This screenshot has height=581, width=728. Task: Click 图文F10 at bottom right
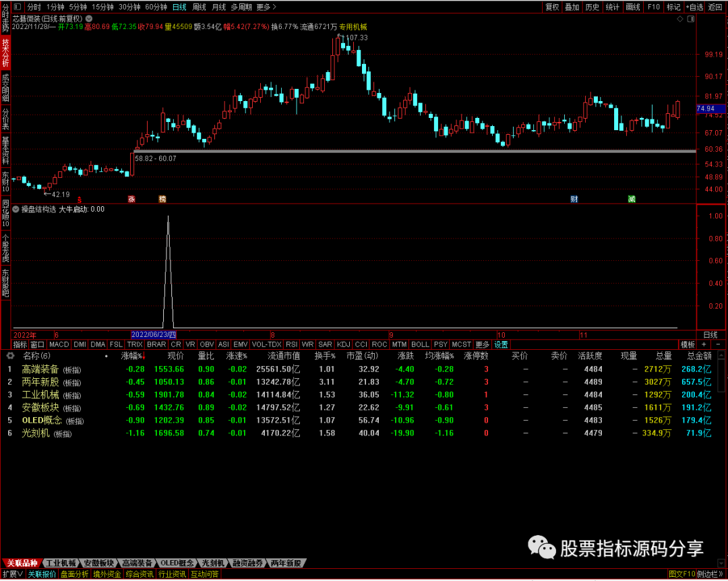pos(681,574)
